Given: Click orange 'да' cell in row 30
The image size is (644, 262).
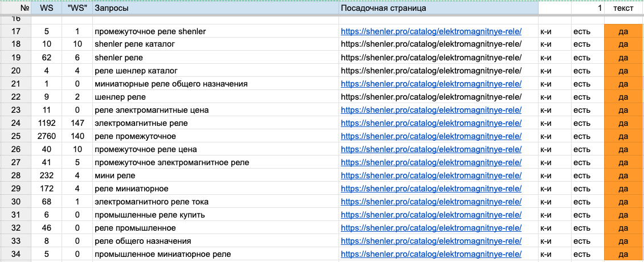Looking at the screenshot, I should coord(623,202).
